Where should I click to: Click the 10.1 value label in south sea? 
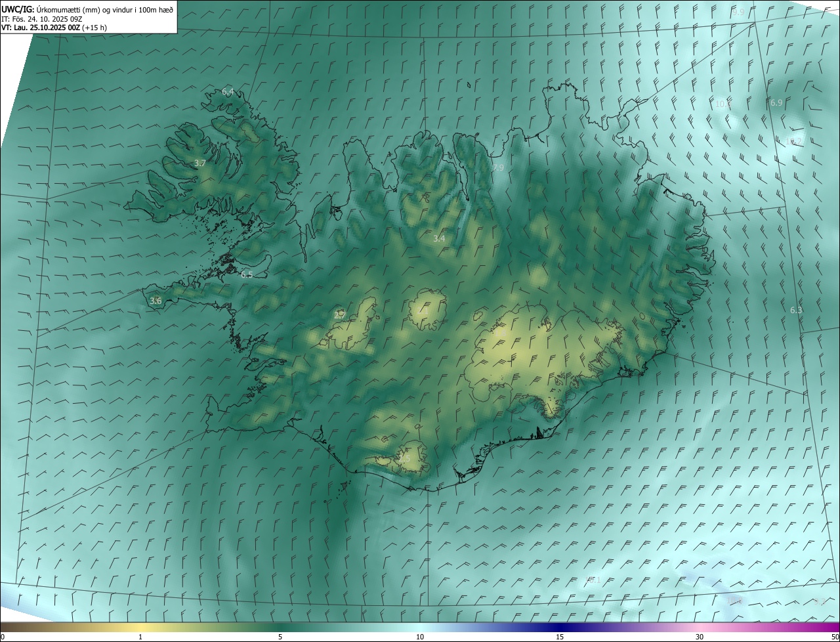[593, 580]
